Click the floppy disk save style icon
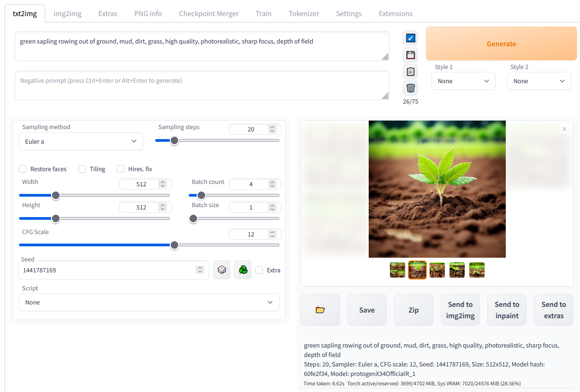 pos(410,55)
